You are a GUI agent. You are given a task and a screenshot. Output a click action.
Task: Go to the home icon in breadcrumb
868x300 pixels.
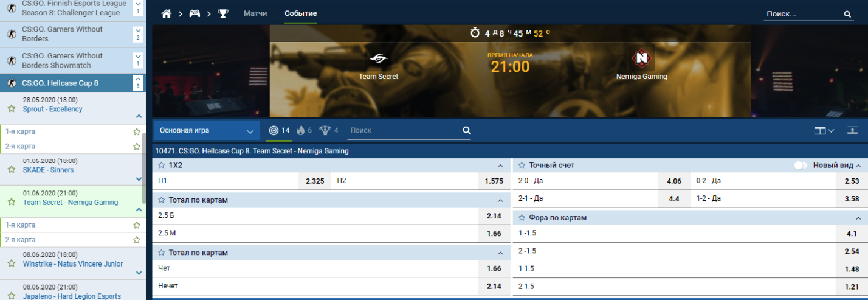point(167,13)
